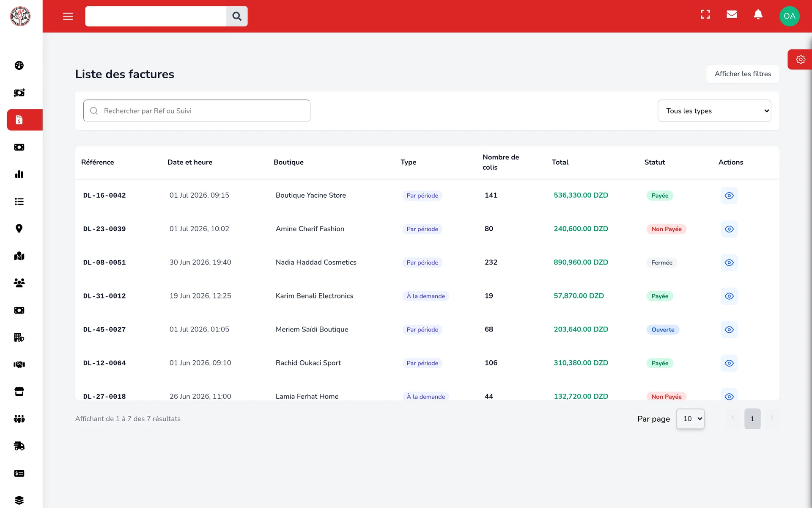This screenshot has width=812, height=508.
Task: Click the Afficher les filtres button
Action: point(743,74)
